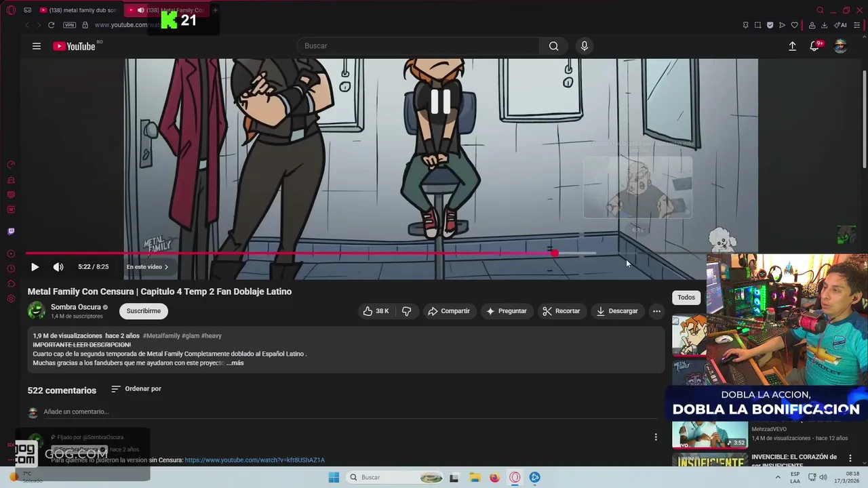Open the uncensored version youtube link
Viewport: 868px width, 488px height.
[255, 460]
